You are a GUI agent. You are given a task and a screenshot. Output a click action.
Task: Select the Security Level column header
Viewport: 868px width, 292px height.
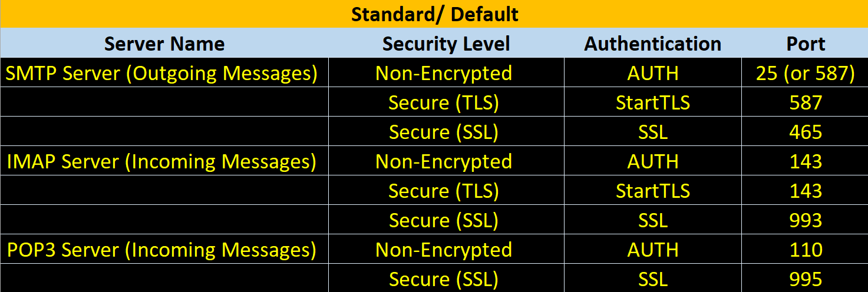446,44
